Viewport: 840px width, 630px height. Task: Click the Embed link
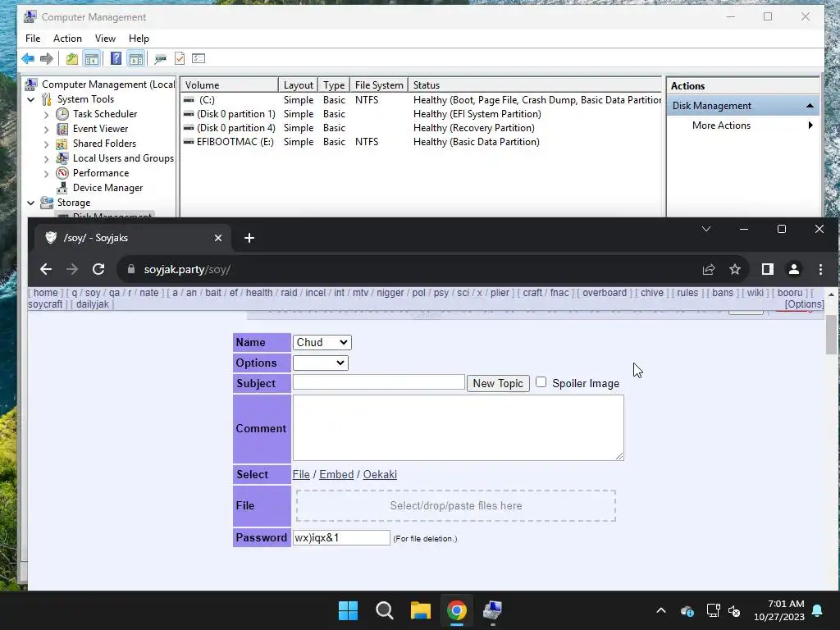click(336, 475)
